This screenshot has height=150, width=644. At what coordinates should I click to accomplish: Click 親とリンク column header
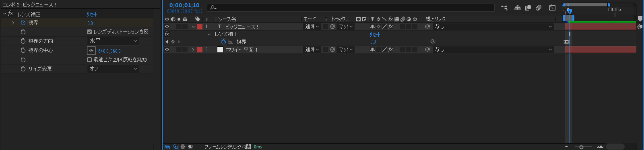click(436, 19)
